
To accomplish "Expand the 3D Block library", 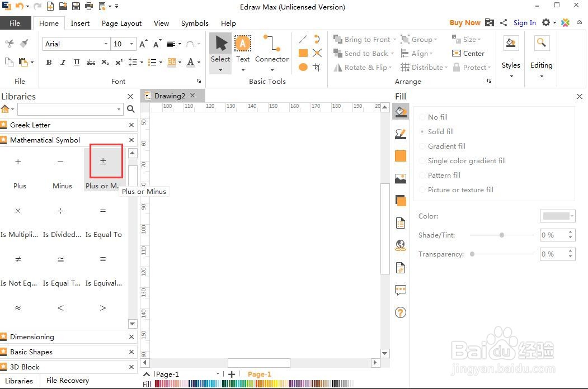I will (68, 367).
